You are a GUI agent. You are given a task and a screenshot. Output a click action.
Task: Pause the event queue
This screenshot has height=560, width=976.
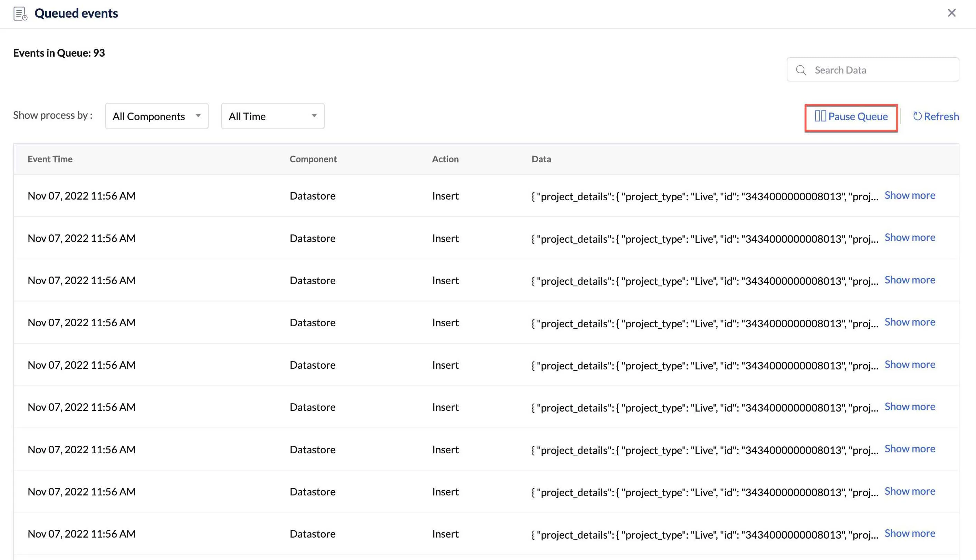click(x=851, y=117)
